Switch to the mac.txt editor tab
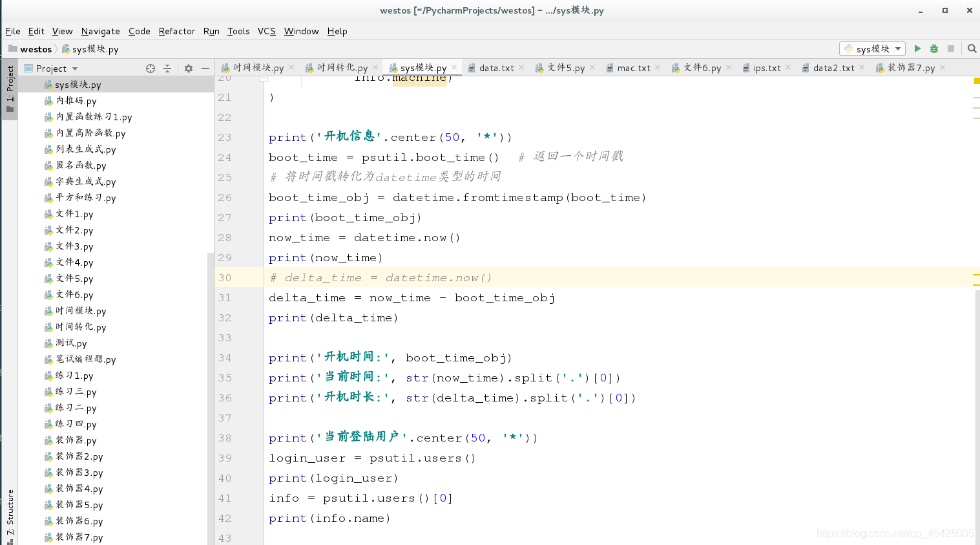The image size is (980, 545). pyautogui.click(x=633, y=67)
